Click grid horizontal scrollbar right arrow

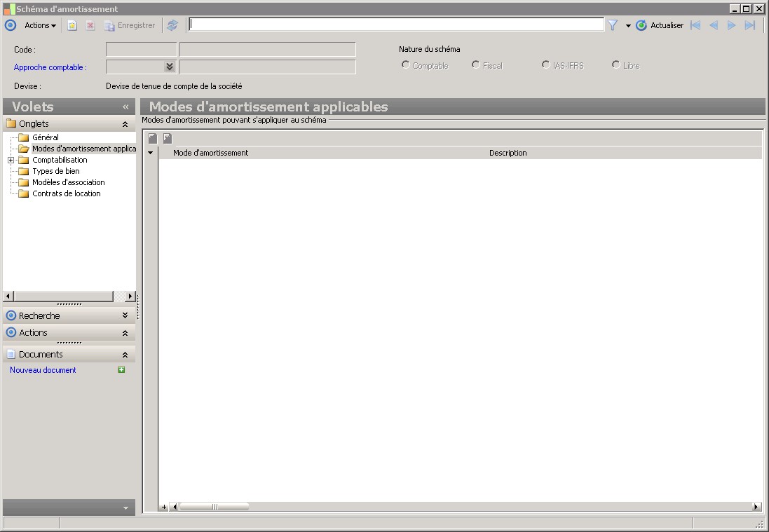(x=756, y=507)
